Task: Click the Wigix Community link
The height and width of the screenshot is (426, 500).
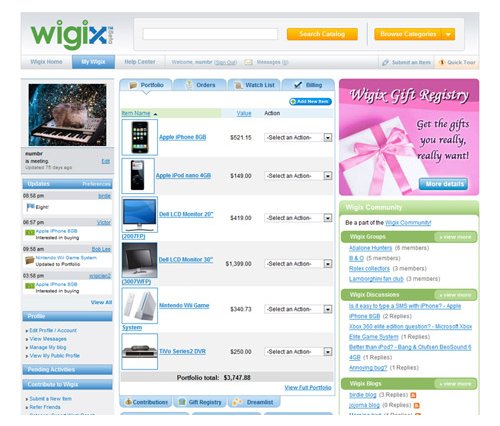Action: click(408, 223)
